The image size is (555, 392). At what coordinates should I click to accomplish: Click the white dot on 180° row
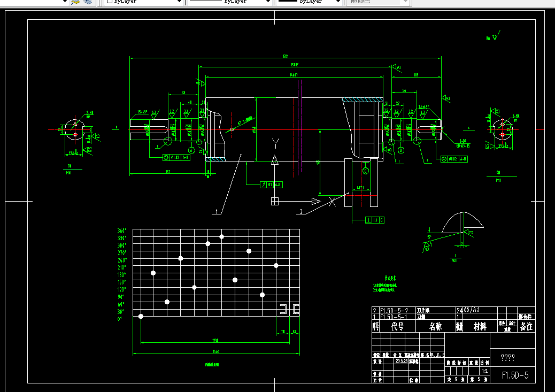click(153, 273)
